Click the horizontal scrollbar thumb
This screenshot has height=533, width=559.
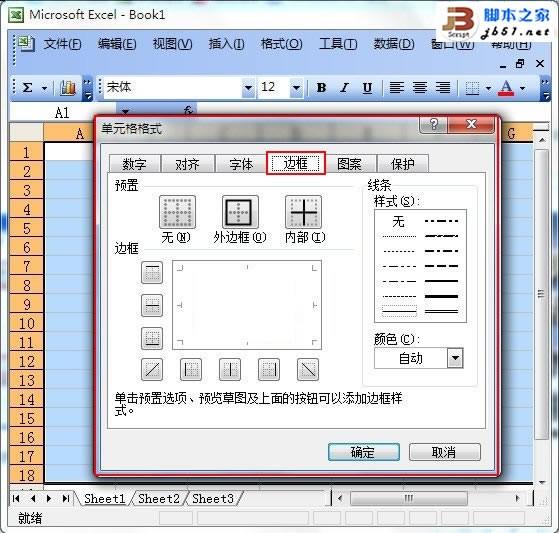(x=409, y=498)
